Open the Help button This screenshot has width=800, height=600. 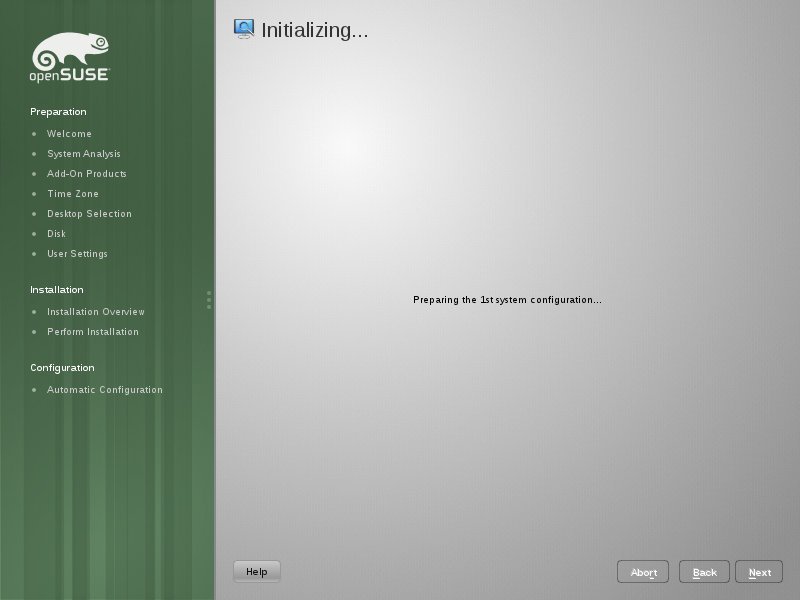pyautogui.click(x=257, y=571)
